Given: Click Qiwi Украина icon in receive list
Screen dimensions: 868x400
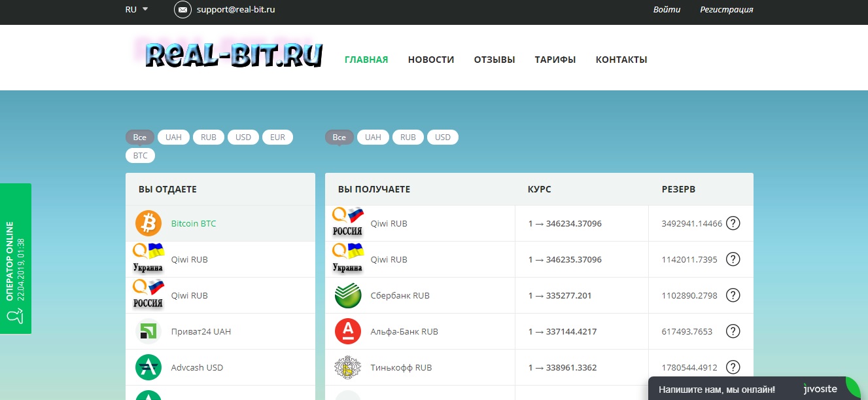Looking at the screenshot, I should point(348,259).
